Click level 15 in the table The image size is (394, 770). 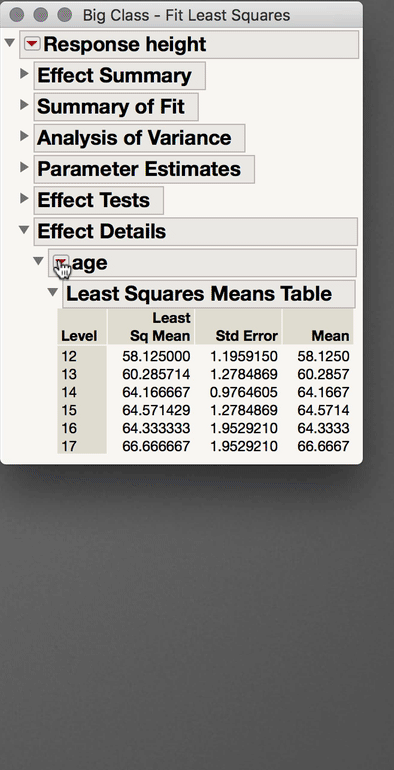(69, 410)
